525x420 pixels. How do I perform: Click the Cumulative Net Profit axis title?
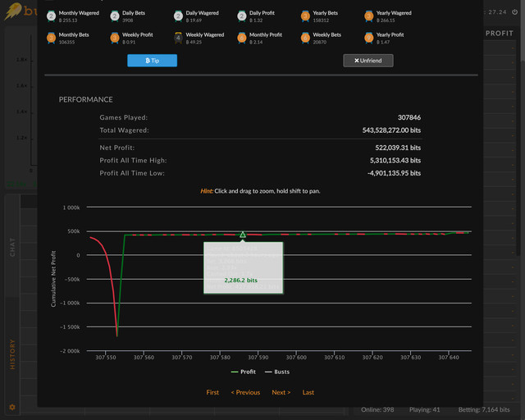coord(53,279)
